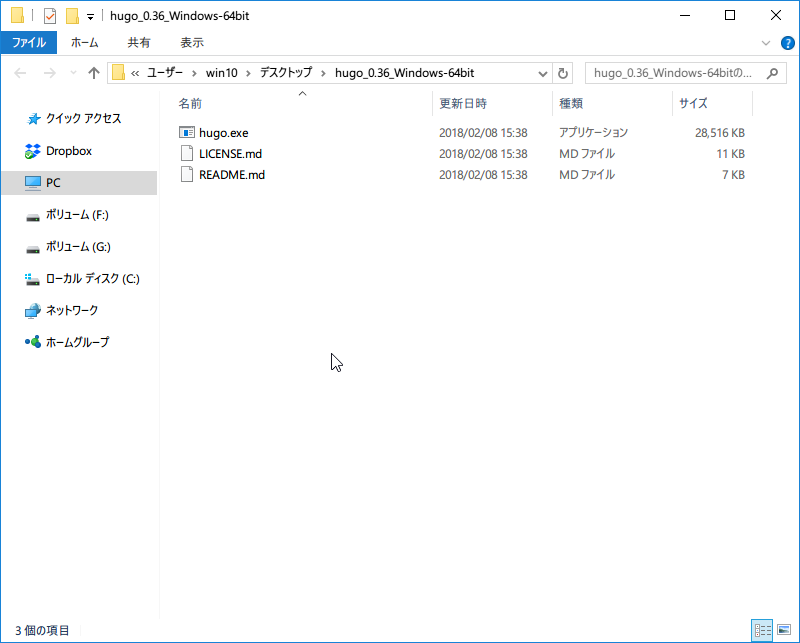Screen dimensions: 800x643
Task: Open Explorer help question mark
Action: 788,43
